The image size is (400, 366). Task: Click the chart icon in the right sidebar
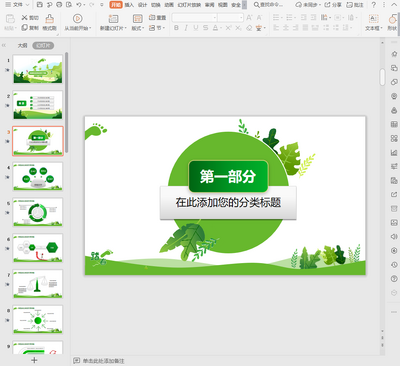click(394, 152)
